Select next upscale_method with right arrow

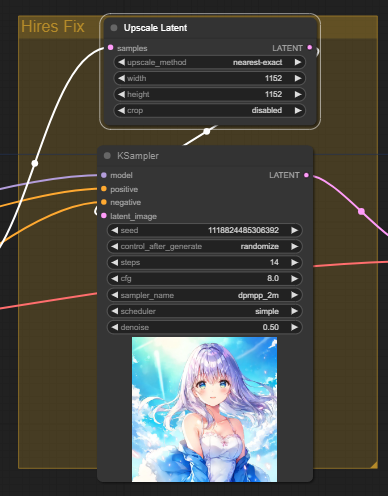coord(298,62)
